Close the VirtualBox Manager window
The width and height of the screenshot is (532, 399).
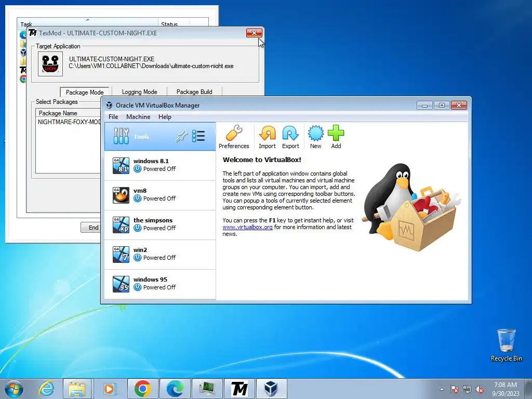click(459, 105)
